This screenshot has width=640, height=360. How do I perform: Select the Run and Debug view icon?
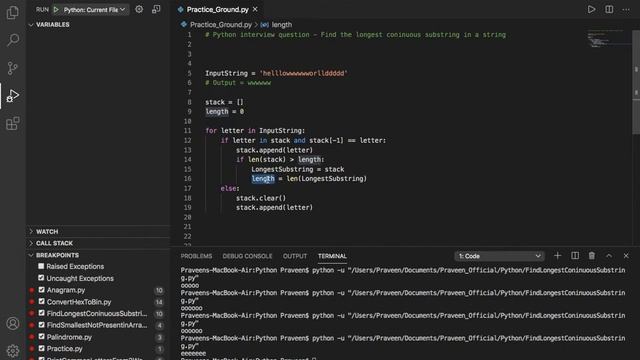point(13,96)
